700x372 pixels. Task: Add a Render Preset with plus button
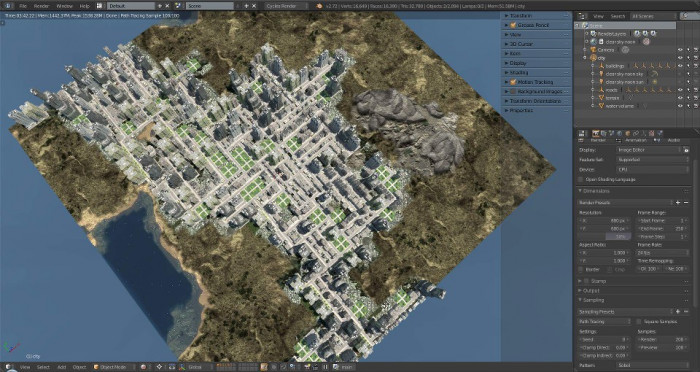click(x=678, y=202)
